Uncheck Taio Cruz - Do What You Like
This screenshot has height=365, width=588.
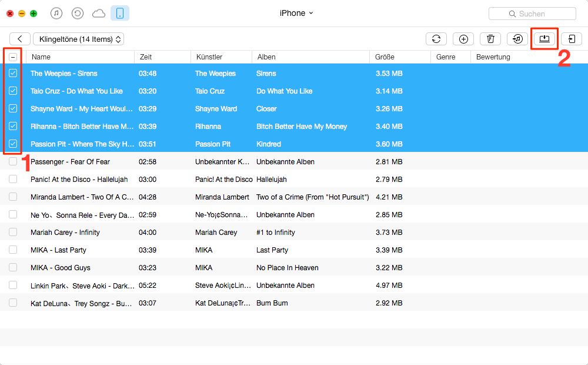[x=13, y=91]
